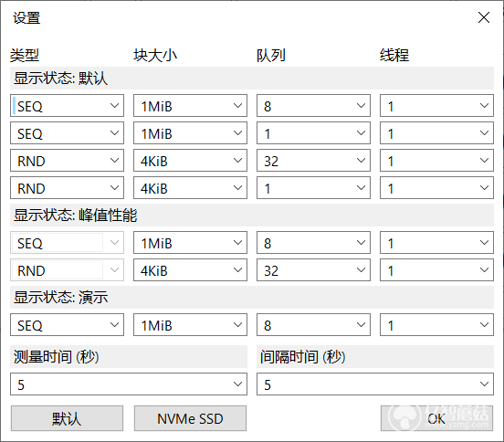Viewport: 504px width, 442px height.
Task: Expand type dropdown of fourth default RND row
Action: pos(67,188)
